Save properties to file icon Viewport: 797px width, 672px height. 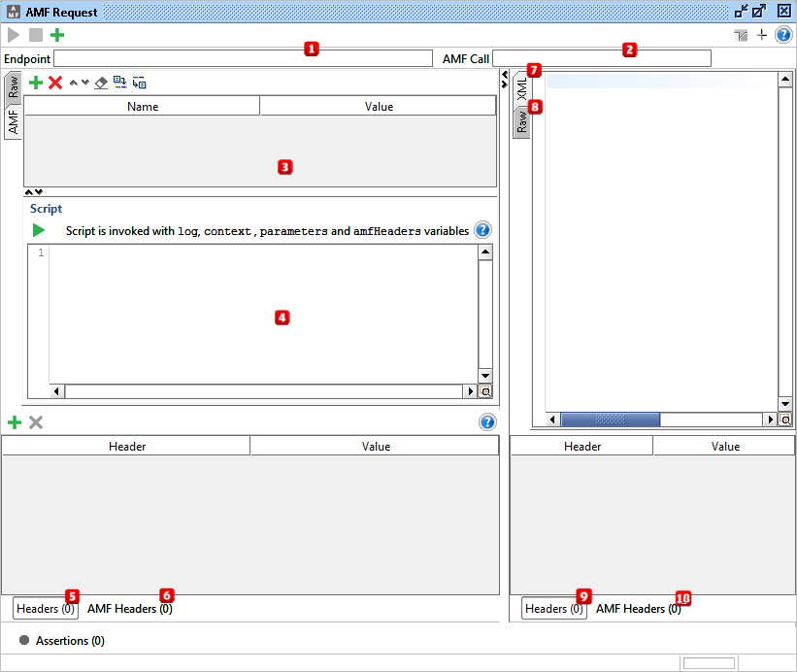tap(139, 83)
